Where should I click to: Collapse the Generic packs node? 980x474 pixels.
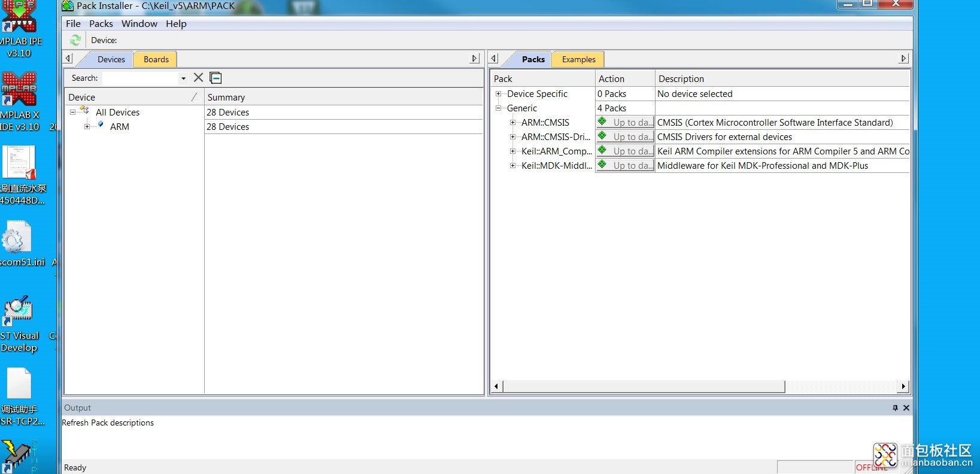[498, 108]
